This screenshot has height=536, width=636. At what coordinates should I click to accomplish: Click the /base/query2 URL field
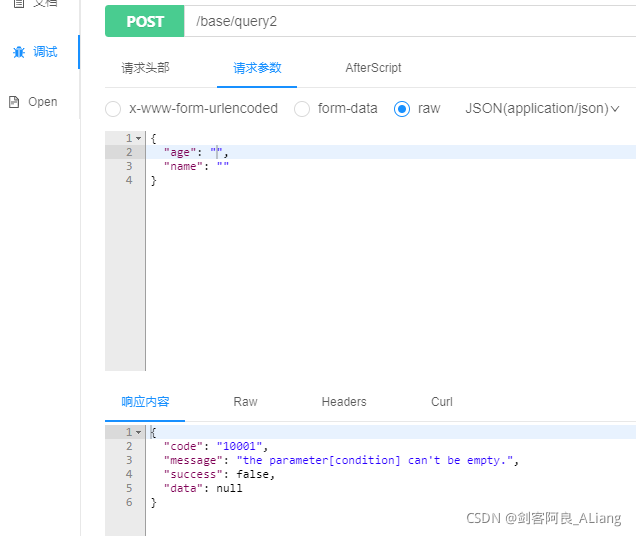[x=410, y=21]
